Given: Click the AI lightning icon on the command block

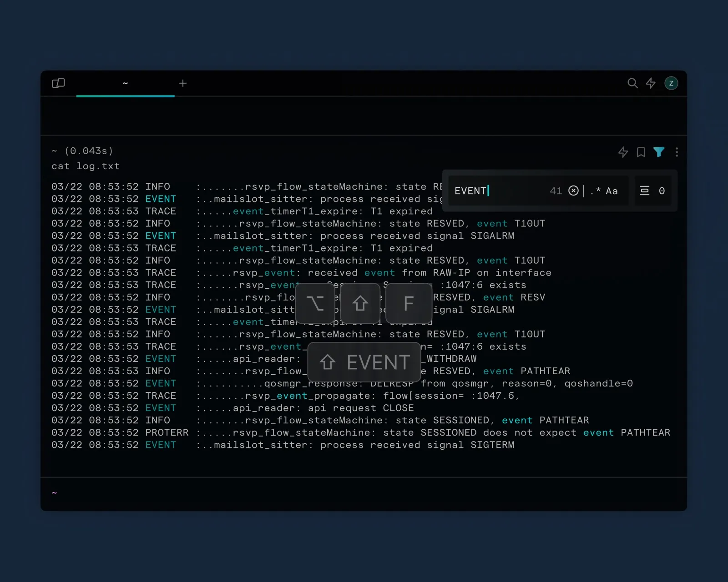Looking at the screenshot, I should tap(623, 152).
